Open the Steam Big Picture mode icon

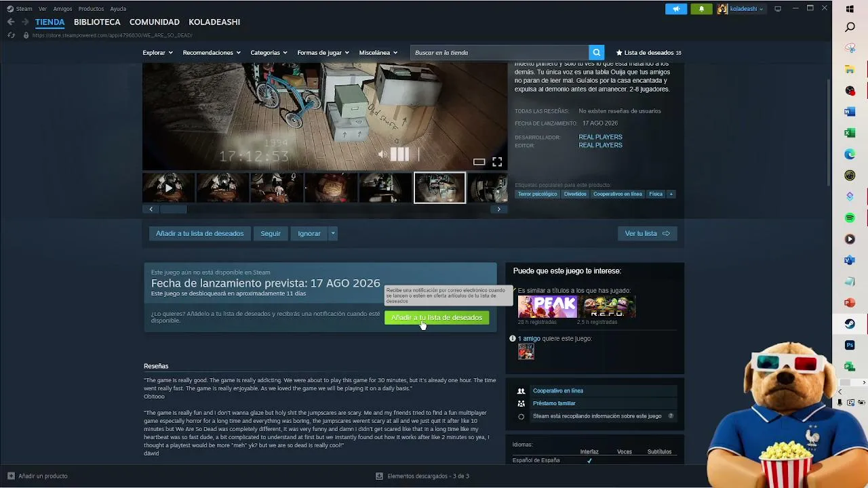(x=778, y=9)
